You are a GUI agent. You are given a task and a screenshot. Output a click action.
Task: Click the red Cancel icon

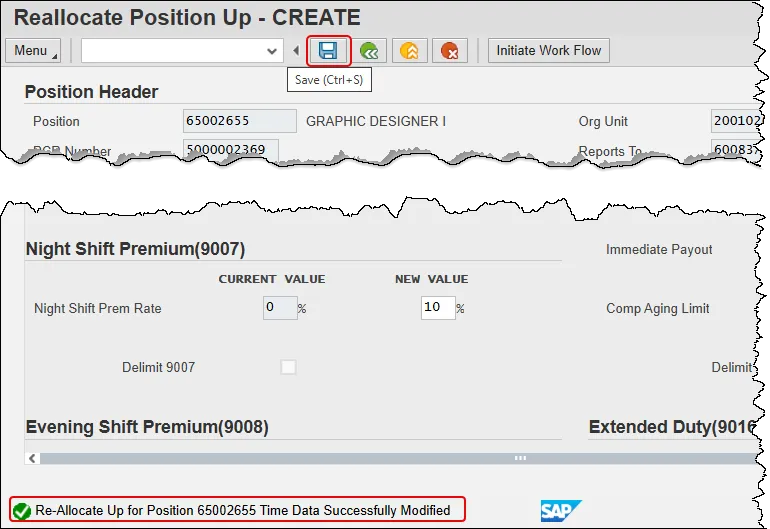pos(450,51)
